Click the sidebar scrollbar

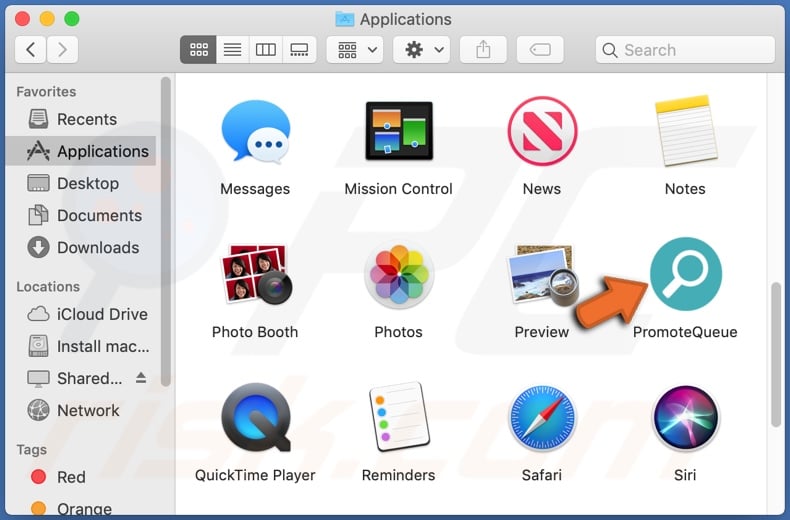(166, 232)
